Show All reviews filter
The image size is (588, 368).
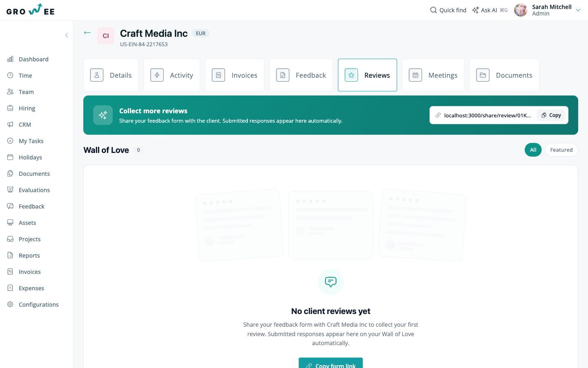coord(533,150)
